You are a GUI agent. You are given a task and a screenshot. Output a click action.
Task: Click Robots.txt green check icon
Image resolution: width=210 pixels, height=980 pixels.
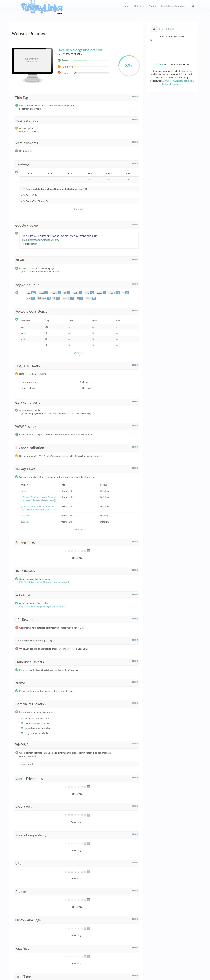(x=17, y=603)
